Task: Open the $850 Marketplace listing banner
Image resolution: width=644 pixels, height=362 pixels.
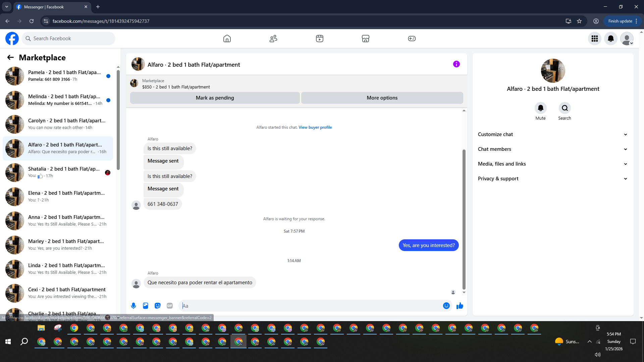Action: 297,84
